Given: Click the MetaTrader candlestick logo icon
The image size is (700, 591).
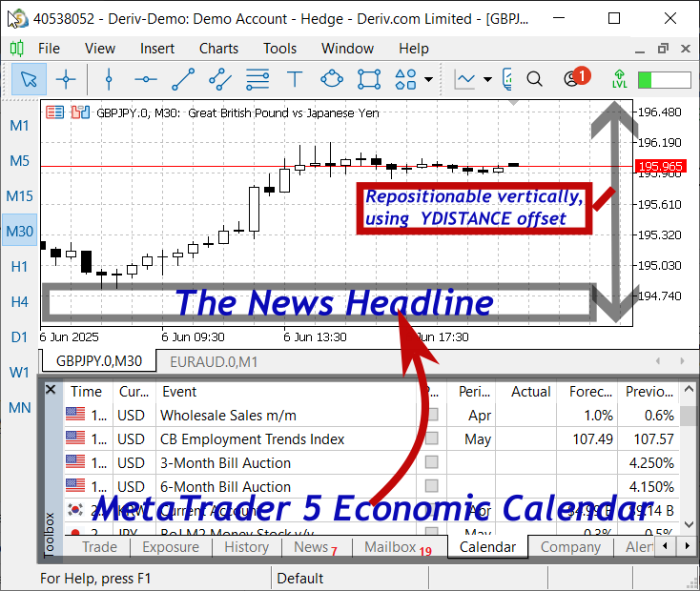Looking at the screenshot, I should (x=17, y=49).
